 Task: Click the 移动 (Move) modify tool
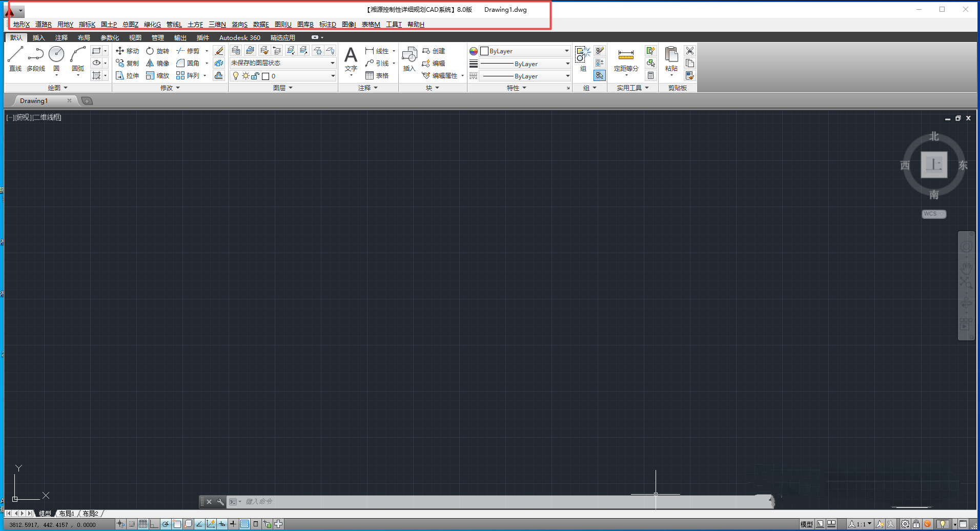tap(128, 51)
